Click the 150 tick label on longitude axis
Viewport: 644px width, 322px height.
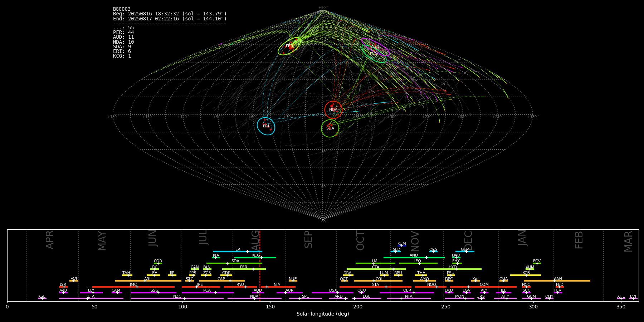270,307
